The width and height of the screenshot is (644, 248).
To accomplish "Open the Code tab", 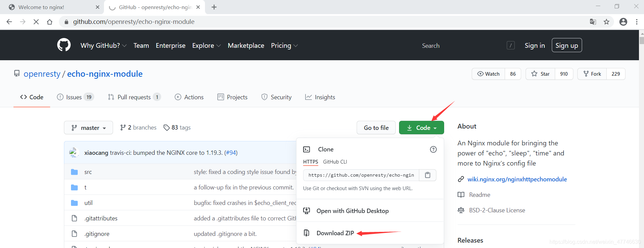I will (32, 97).
